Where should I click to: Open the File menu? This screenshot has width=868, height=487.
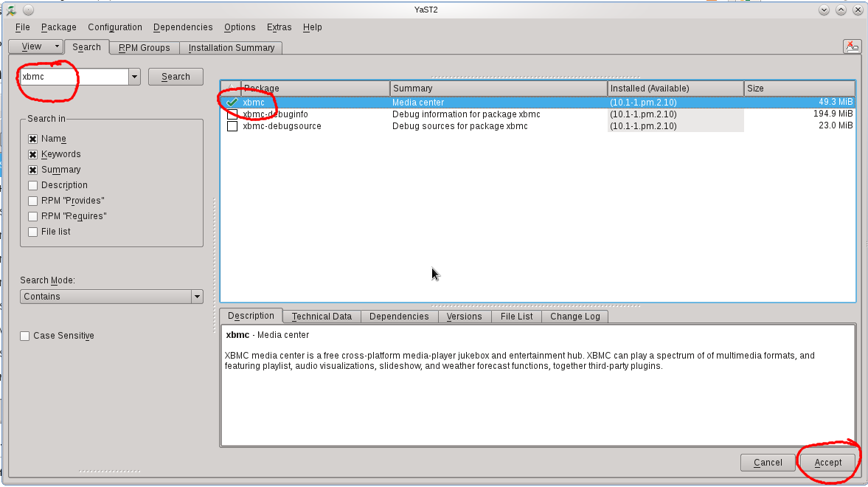[x=23, y=27]
